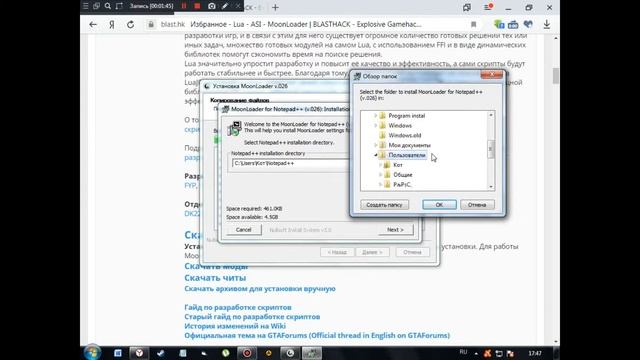Select the recorder pencil draw tool
The width and height of the screenshot is (640, 360).
point(225,6)
